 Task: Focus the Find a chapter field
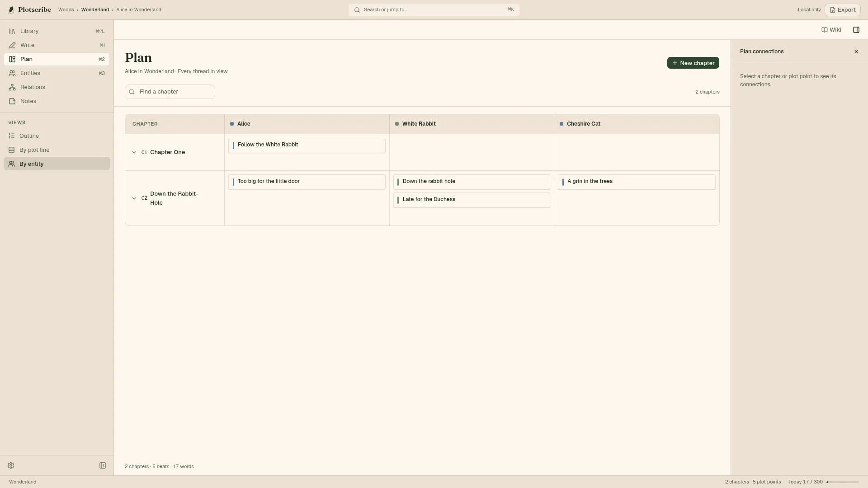tap(170, 92)
